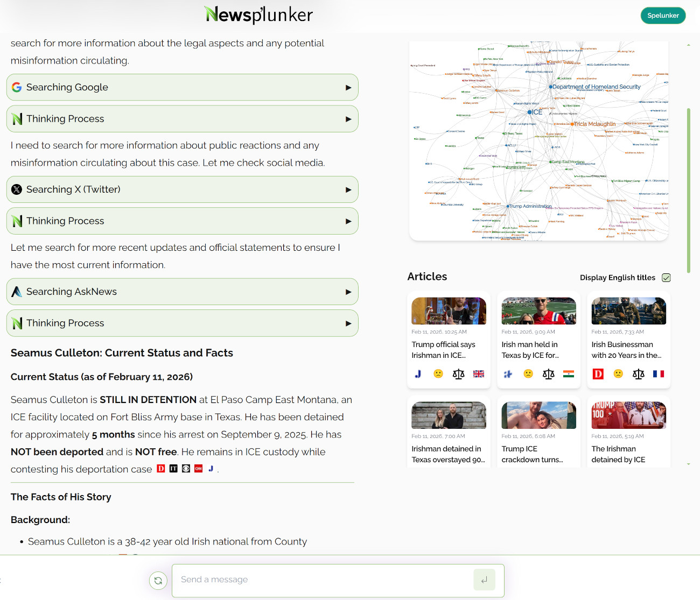700x600 pixels.
Task: Click scales icon on Trump official article
Action: pos(459,374)
